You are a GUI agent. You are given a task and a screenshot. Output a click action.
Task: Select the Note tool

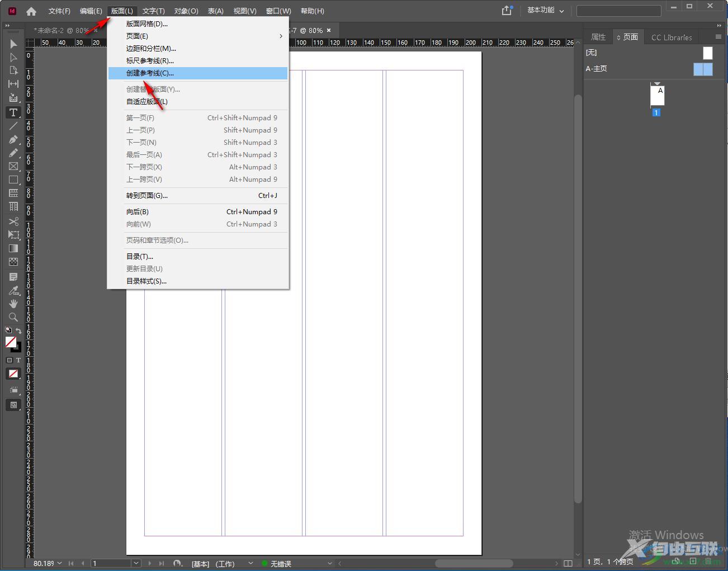pos(13,277)
